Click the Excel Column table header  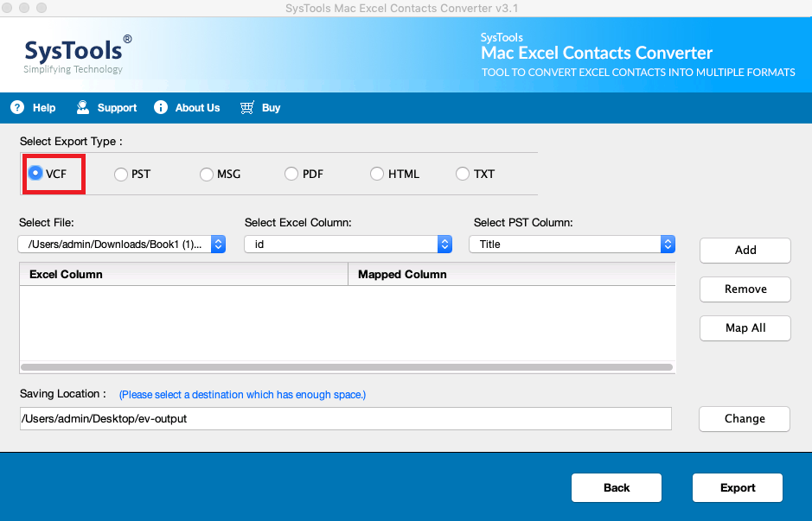pos(184,274)
